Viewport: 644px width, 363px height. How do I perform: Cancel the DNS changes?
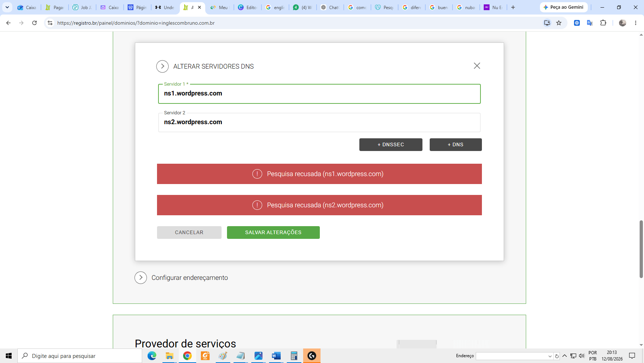pyautogui.click(x=189, y=232)
